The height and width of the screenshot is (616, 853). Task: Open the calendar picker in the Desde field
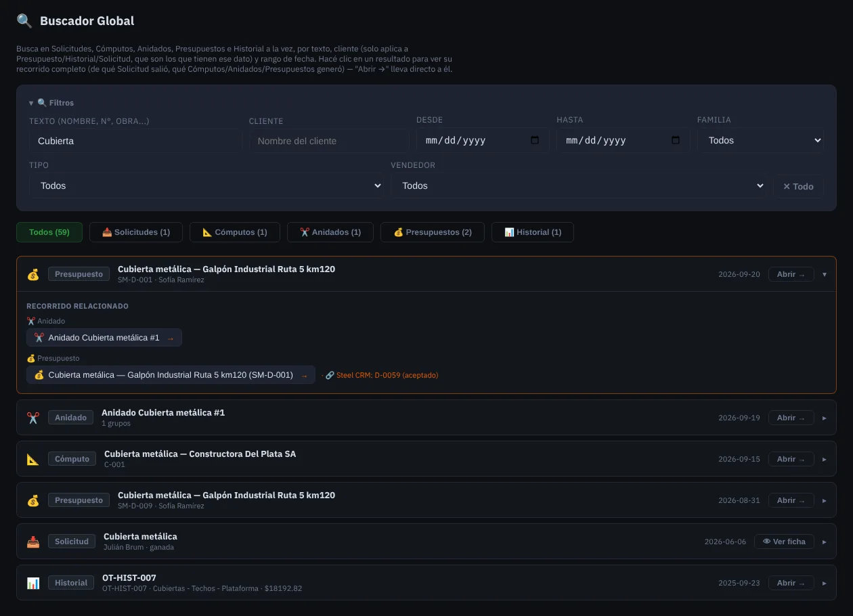tap(535, 140)
